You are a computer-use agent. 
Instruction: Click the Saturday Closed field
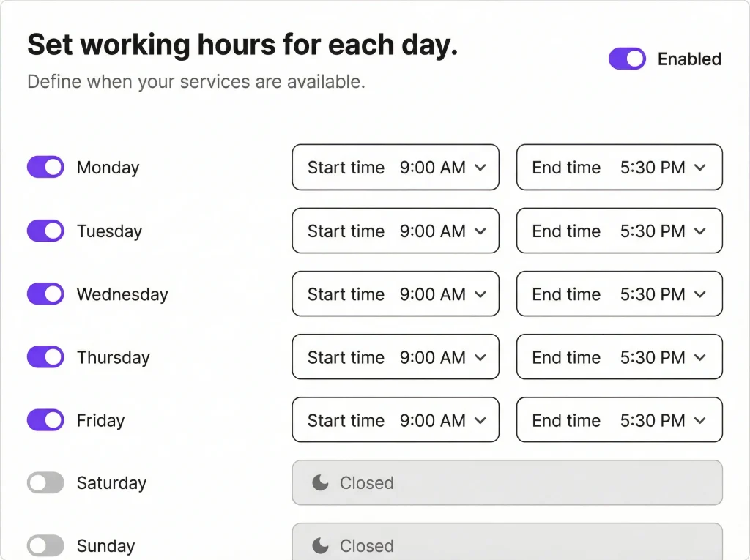pyautogui.click(x=507, y=483)
